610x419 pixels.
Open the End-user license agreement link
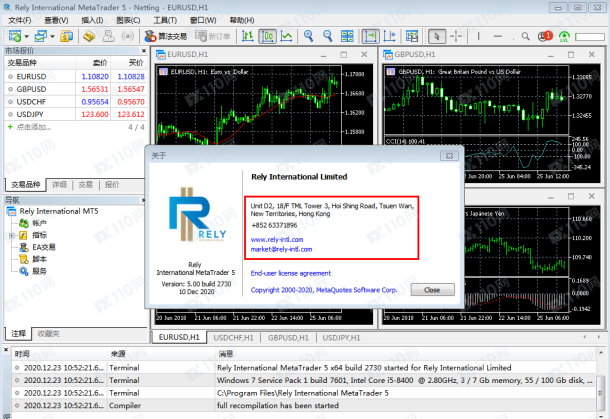290,272
